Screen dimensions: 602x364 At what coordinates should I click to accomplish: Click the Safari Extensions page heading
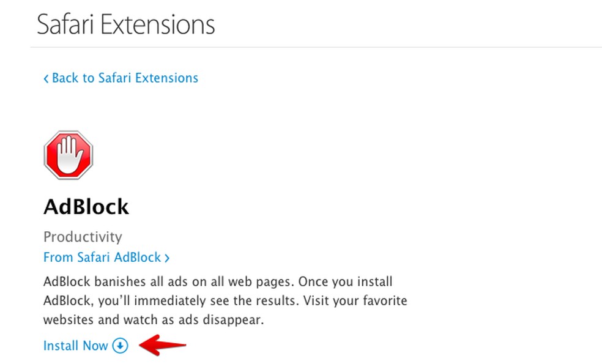pyautogui.click(x=125, y=25)
